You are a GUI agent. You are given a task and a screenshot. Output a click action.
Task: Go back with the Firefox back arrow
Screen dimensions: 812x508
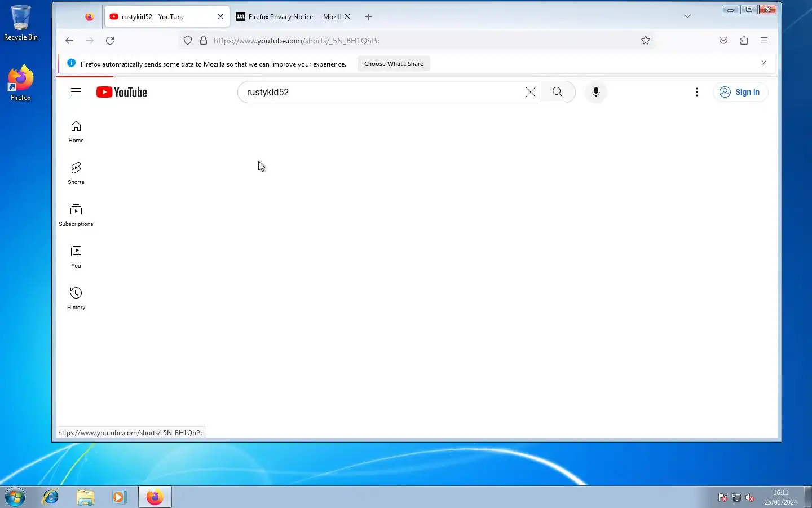tap(69, 40)
